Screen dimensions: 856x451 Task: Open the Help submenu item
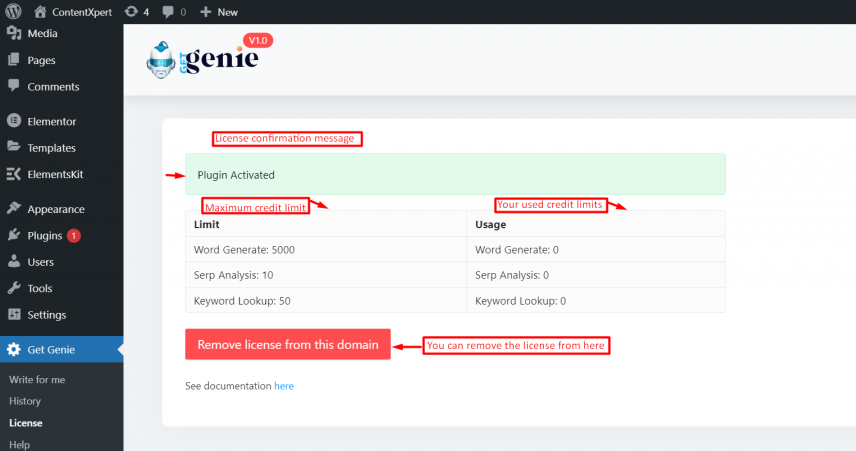(20, 444)
